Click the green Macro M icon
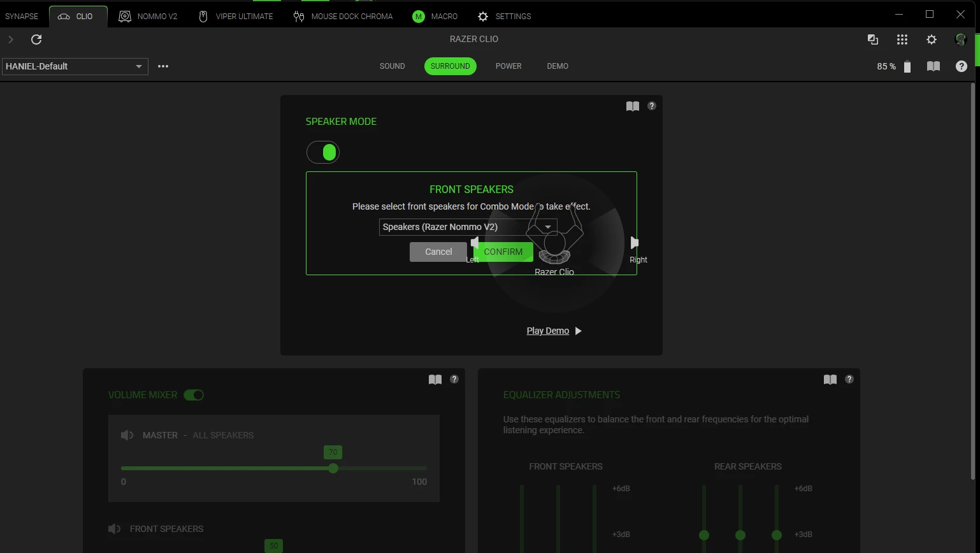This screenshot has height=553, width=980. (x=419, y=17)
